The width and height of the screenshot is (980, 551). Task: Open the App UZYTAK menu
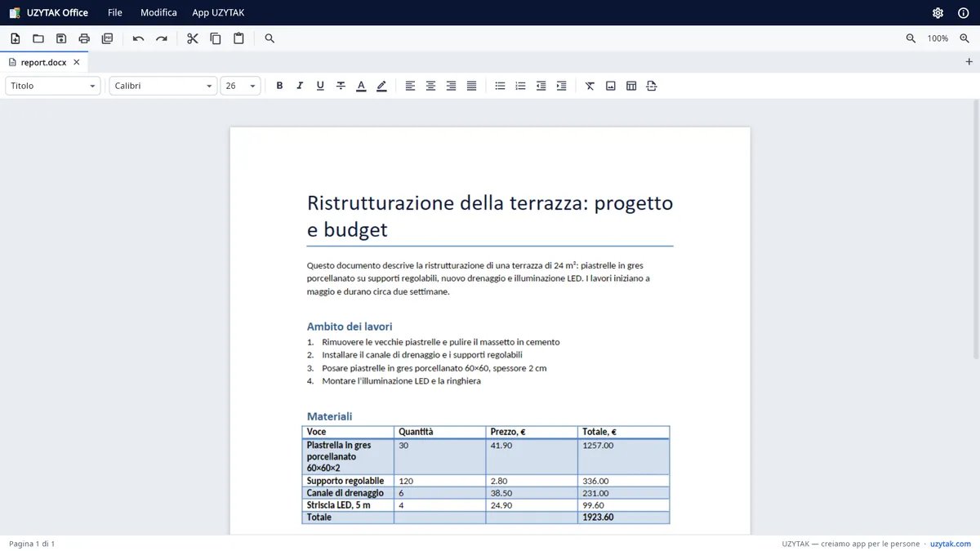coord(218,13)
